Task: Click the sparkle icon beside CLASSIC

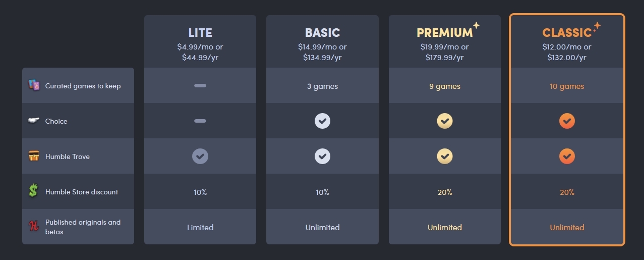Action: pos(597,26)
